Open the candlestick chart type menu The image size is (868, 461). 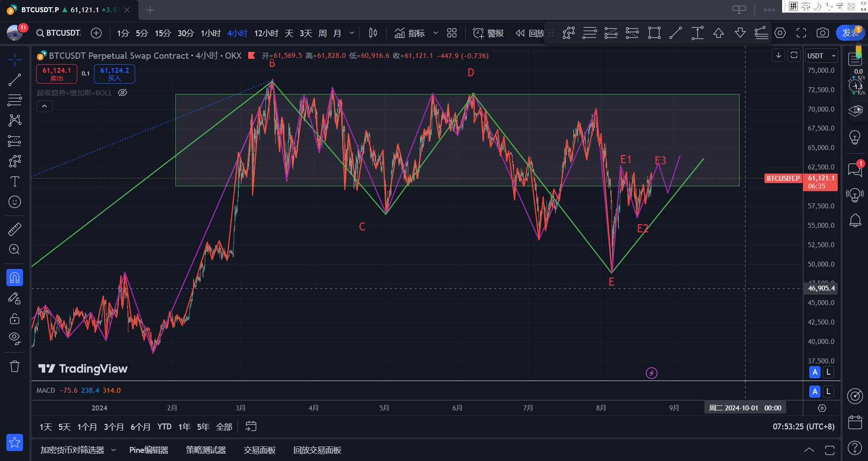click(x=373, y=33)
